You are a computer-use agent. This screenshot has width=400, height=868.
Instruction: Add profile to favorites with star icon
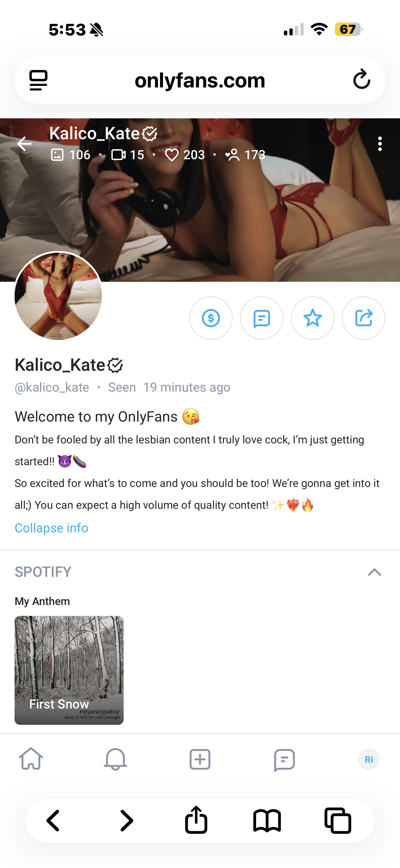313,318
